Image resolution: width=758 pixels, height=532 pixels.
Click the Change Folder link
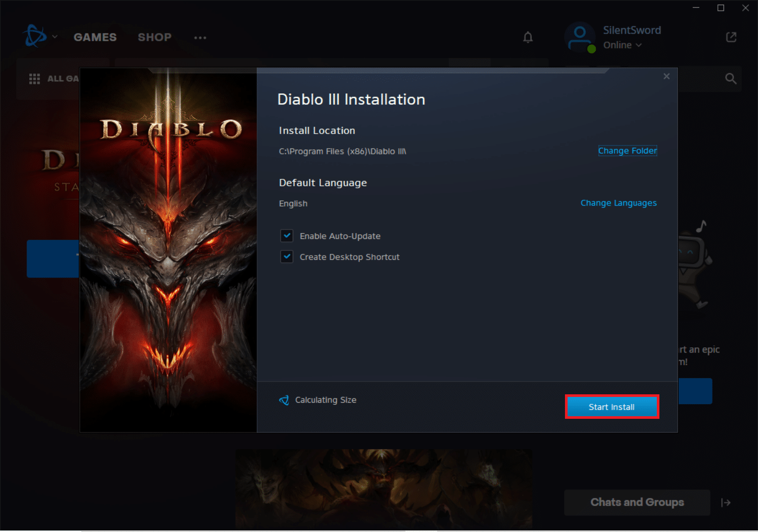tap(628, 151)
